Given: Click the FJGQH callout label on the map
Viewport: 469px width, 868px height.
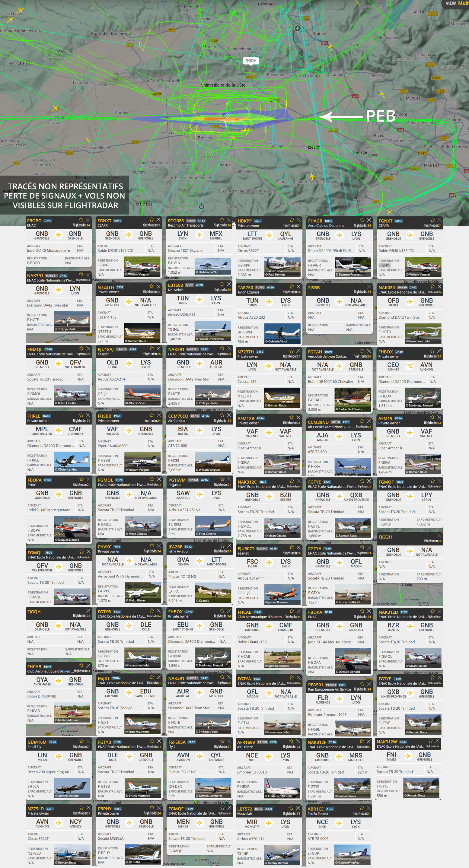Looking at the screenshot, I should [x=250, y=61].
